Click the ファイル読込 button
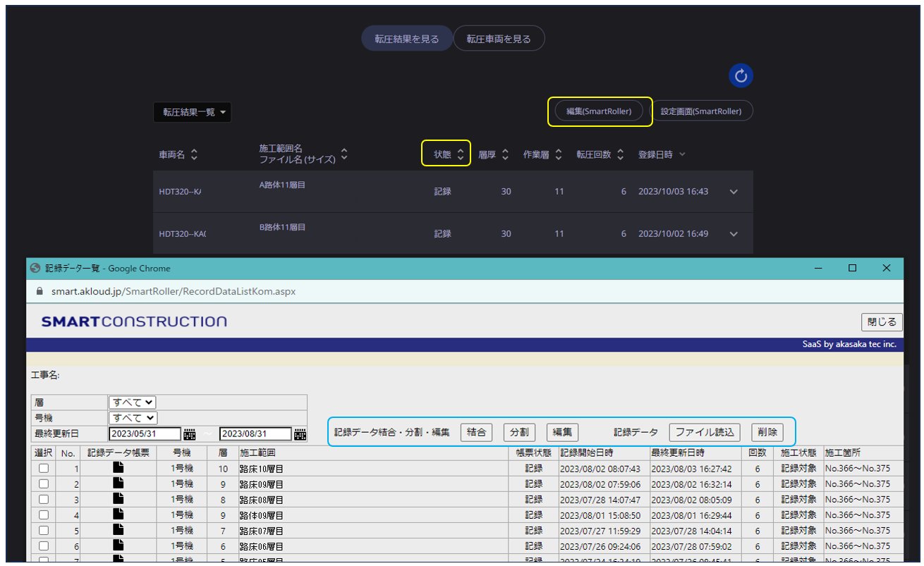 coord(705,432)
